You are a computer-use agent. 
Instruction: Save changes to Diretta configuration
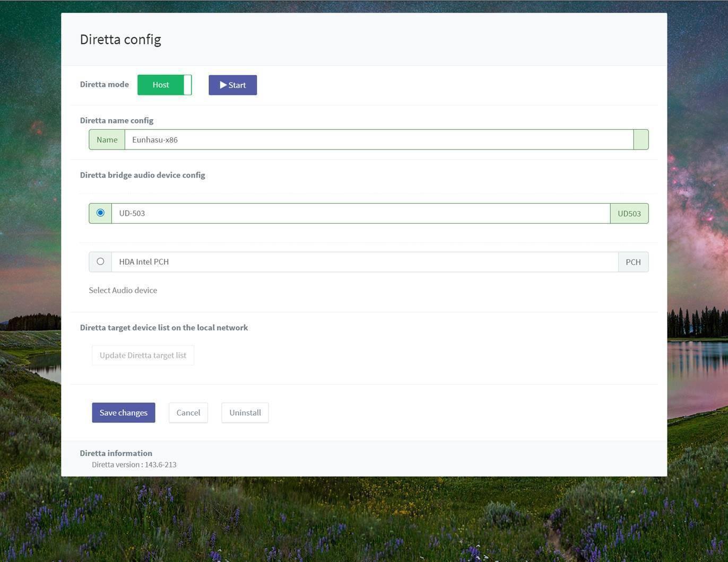pyautogui.click(x=123, y=412)
